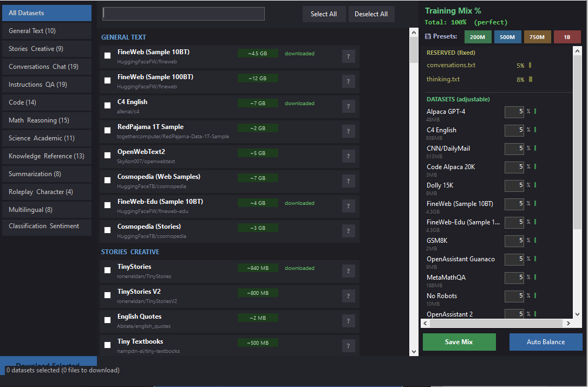Choose the 1B preset
The width and height of the screenshot is (588, 387).
point(567,37)
